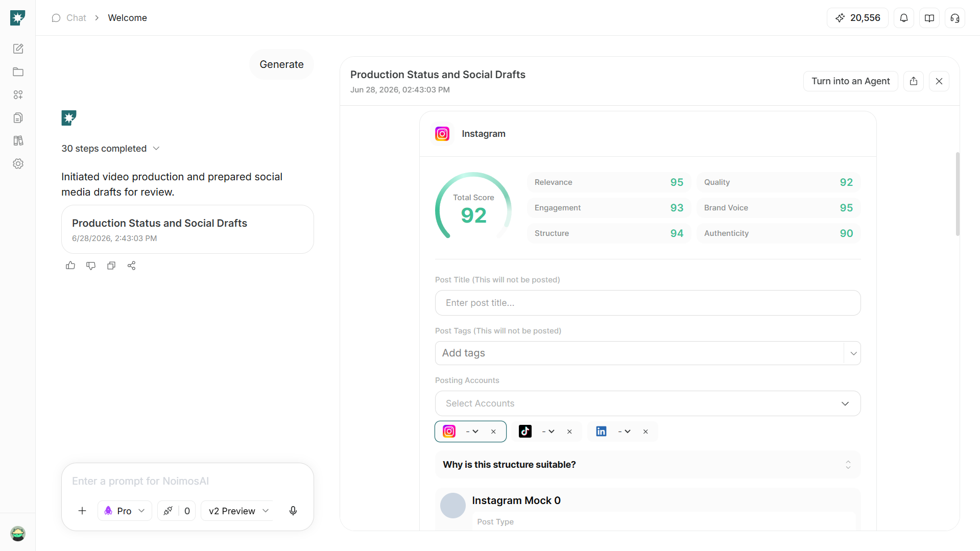The height and width of the screenshot is (551, 980).
Task: Click the Quality 92 score row
Action: pos(778,182)
